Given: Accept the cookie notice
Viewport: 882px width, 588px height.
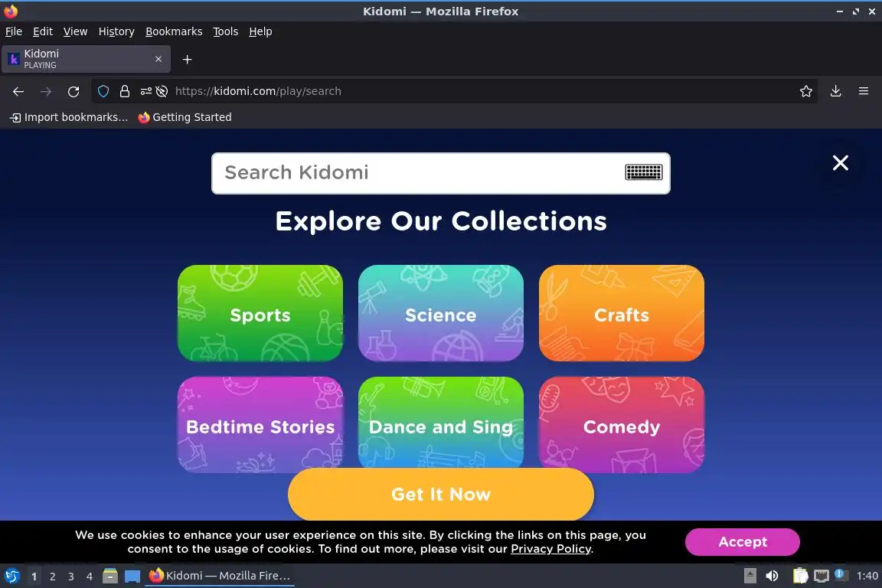Looking at the screenshot, I should coord(742,542).
